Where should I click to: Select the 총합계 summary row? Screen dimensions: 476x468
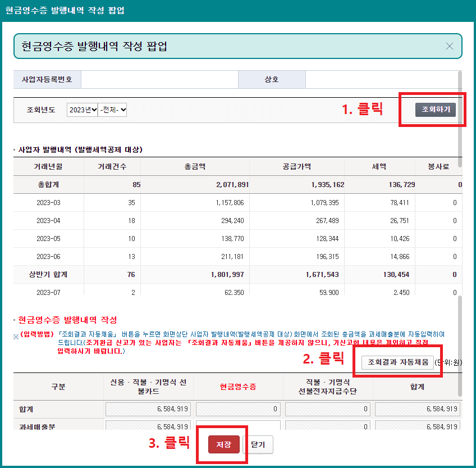coord(238,185)
